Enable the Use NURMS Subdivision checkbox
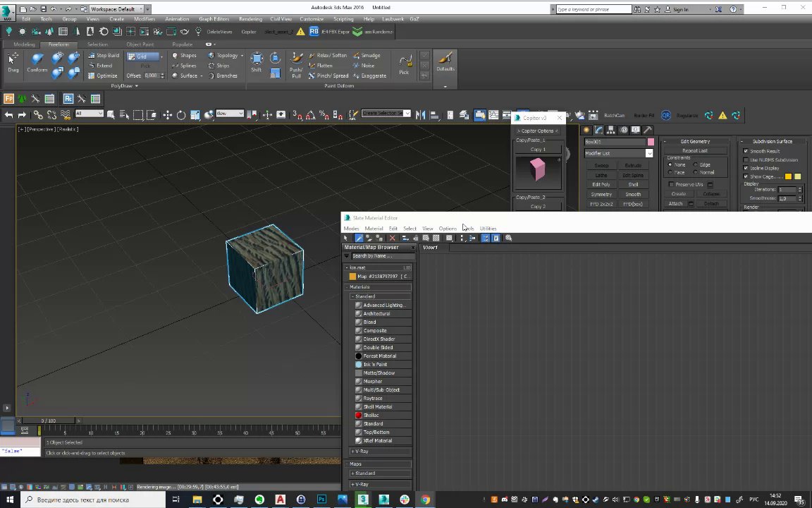The width and height of the screenshot is (812, 508). coord(746,159)
